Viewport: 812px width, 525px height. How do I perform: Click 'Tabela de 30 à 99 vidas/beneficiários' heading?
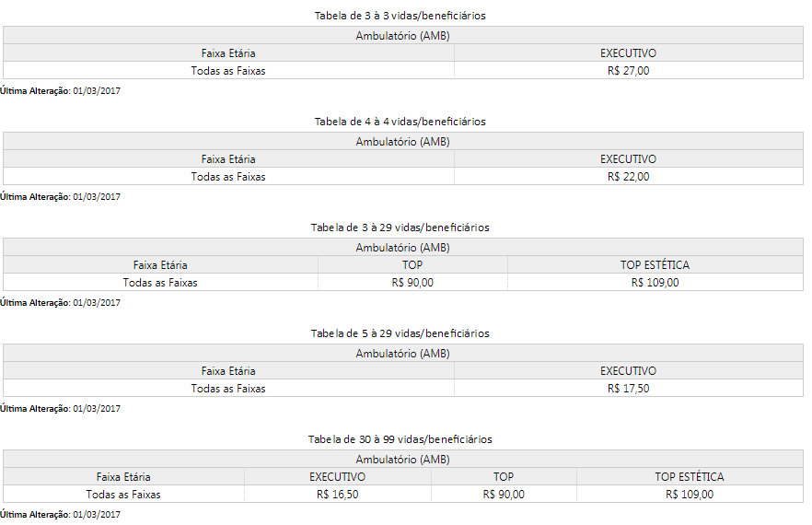tap(400, 439)
